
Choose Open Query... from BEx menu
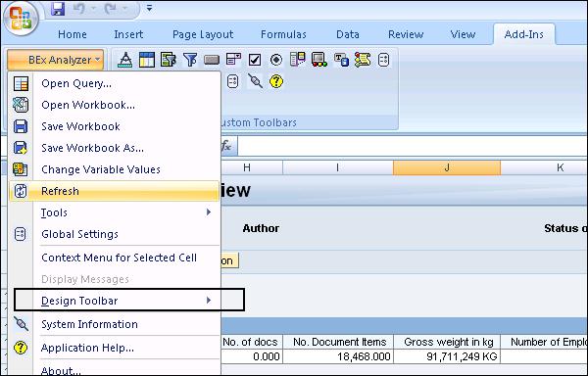click(x=114, y=83)
